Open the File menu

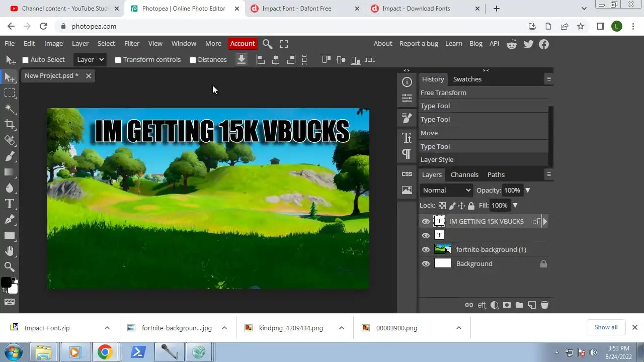10,44
